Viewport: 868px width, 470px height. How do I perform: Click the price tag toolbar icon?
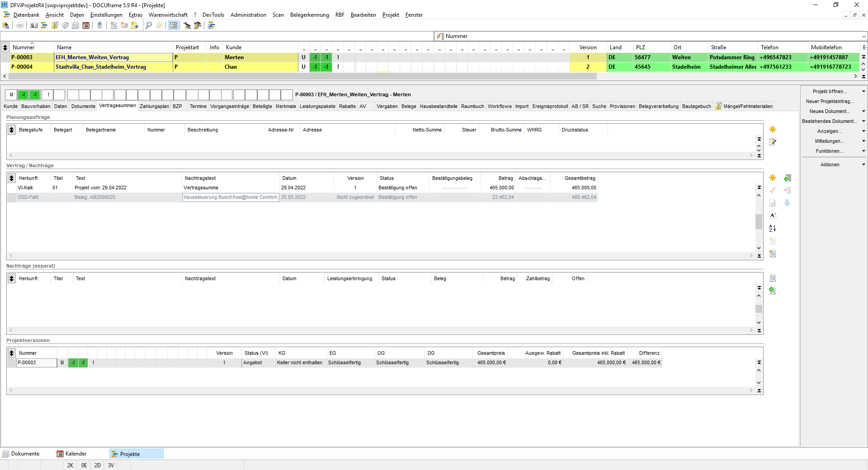click(x=65, y=26)
